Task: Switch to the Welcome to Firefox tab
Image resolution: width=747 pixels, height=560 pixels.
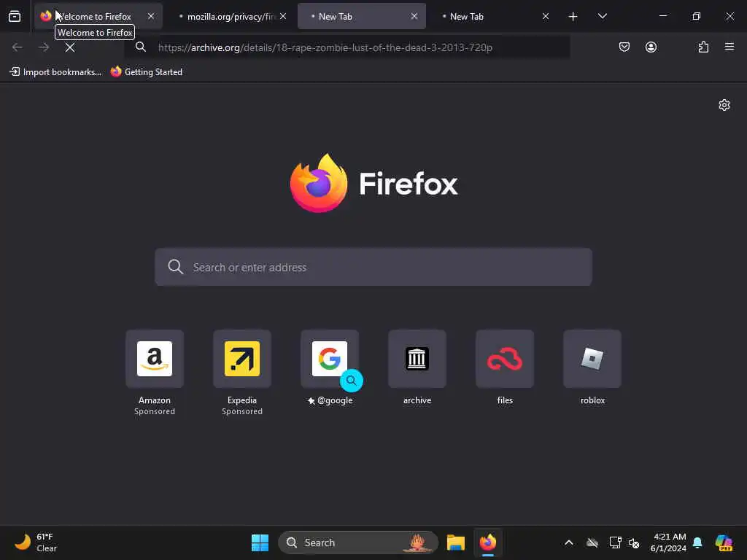Action: (98, 16)
